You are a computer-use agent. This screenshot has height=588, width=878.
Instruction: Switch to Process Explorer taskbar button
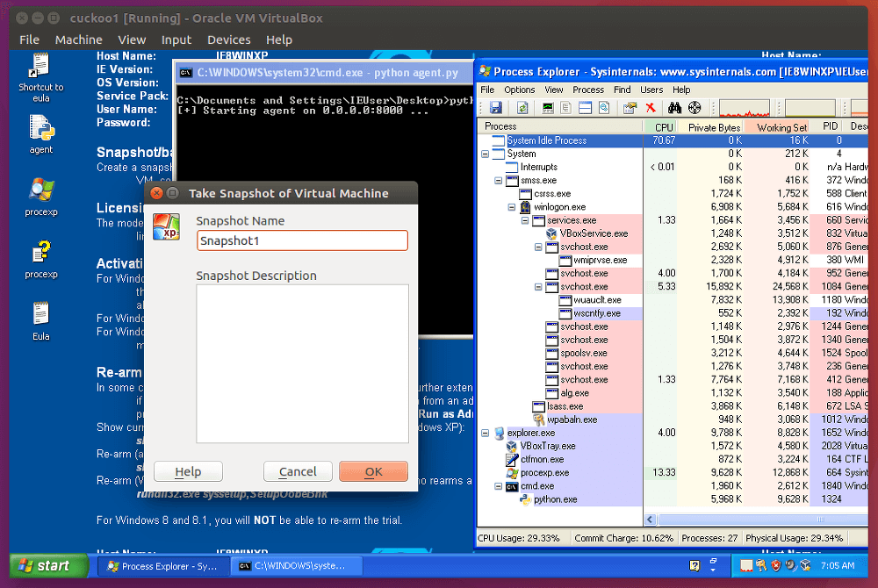click(x=163, y=566)
